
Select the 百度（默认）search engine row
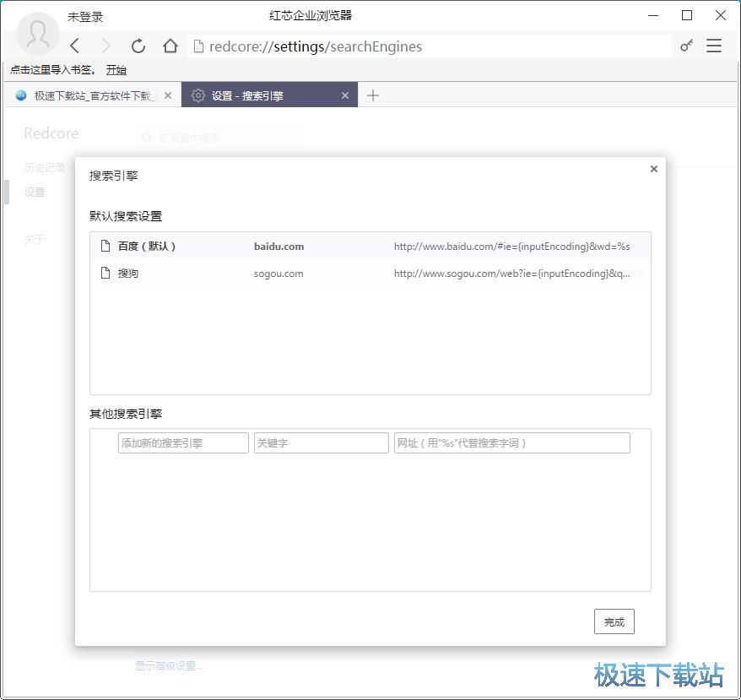(370, 246)
